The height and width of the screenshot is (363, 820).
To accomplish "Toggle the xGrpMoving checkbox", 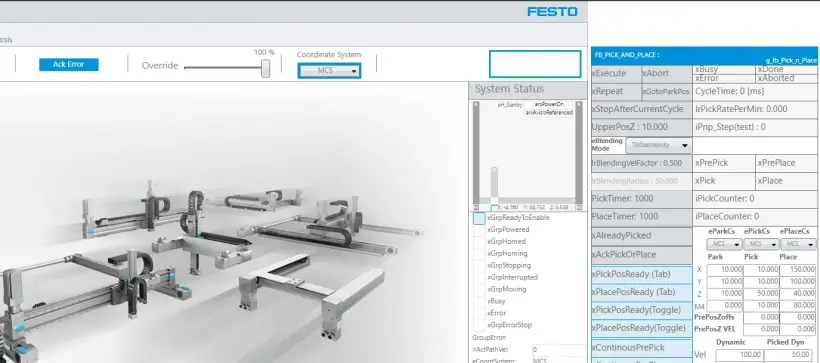I will point(479,289).
